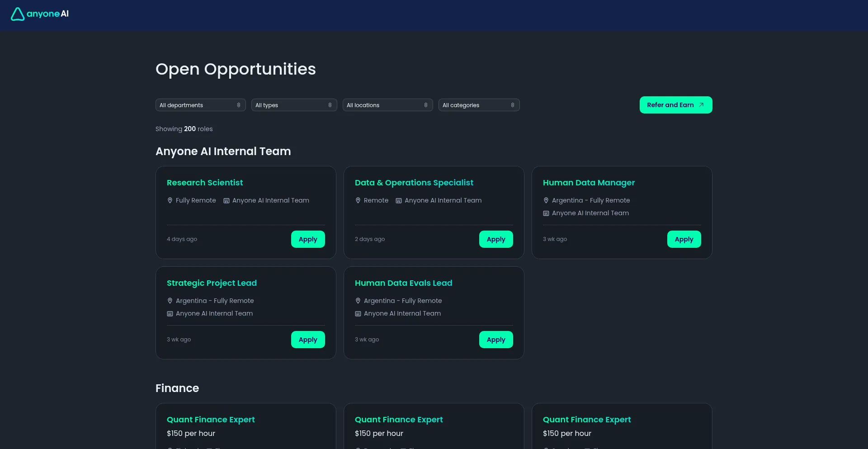Apply to the Research Scientist role
The height and width of the screenshot is (449, 868).
(x=308, y=239)
